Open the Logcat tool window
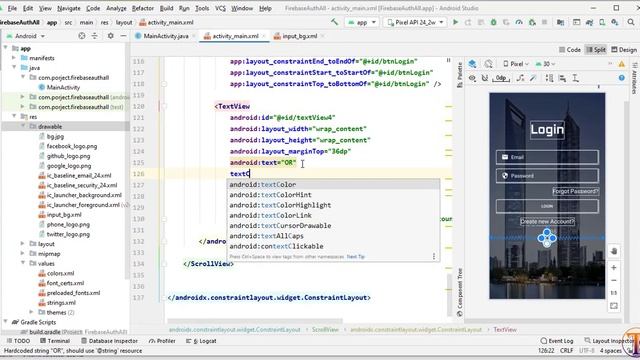Screen dimensions: 640x360 (x=201, y=341)
